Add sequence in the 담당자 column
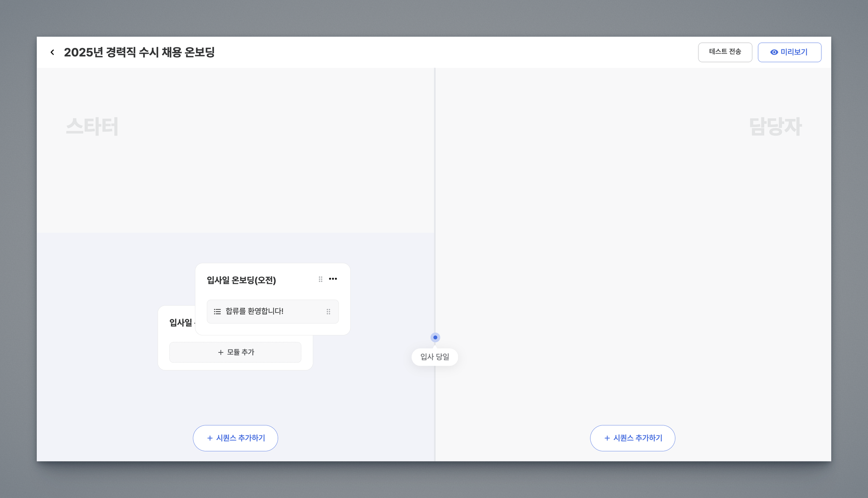 tap(632, 438)
